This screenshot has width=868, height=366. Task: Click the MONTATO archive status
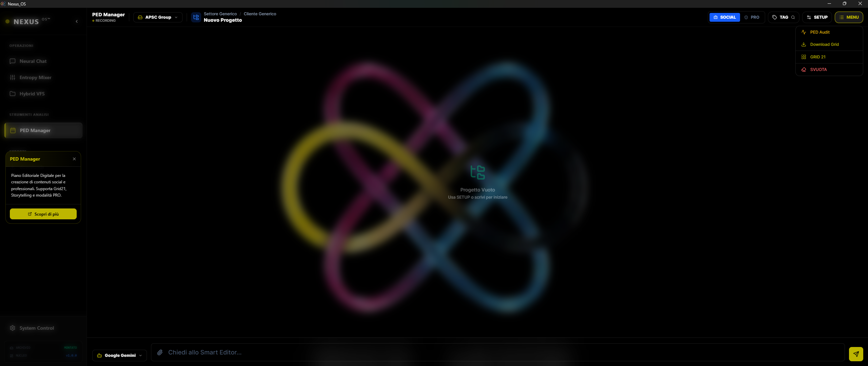click(x=71, y=348)
